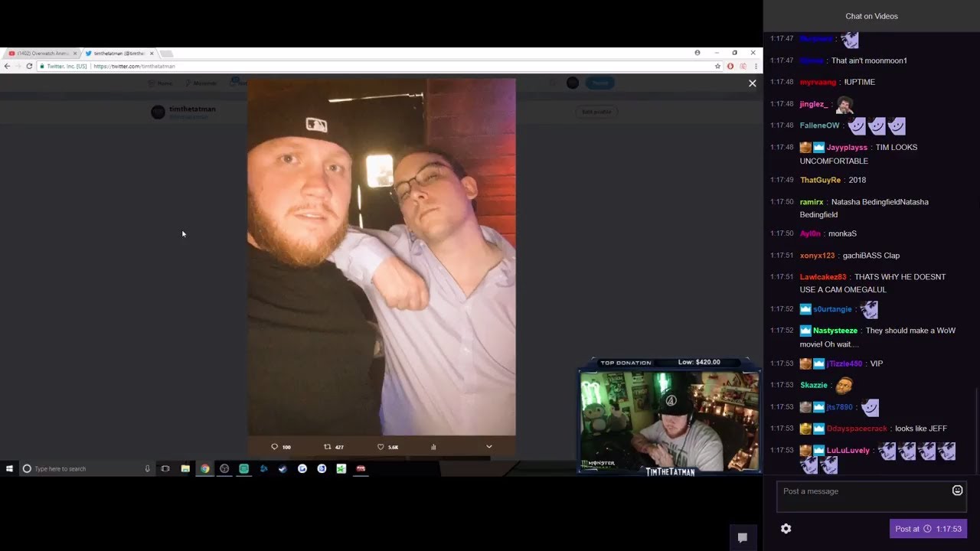Image resolution: width=980 pixels, height=551 pixels.
Task: Like the tweet showing 5.6K hearts
Action: (381, 447)
